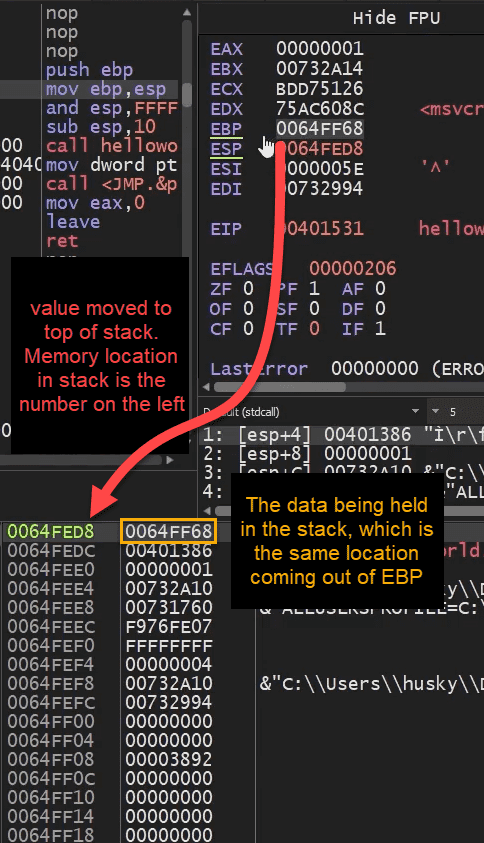484x843 pixels.
Task: Open the calling convention stdcall dropdown
Action: pyautogui.click(x=415, y=412)
